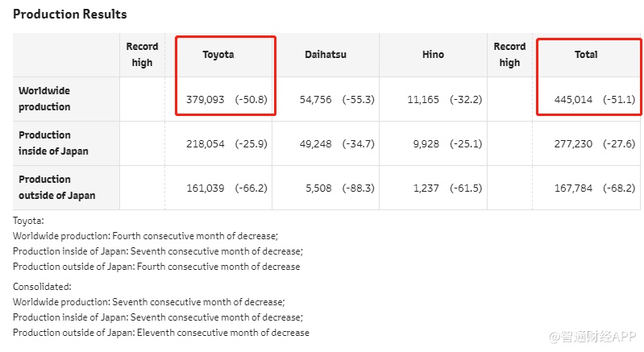The image size is (644, 352).
Task: Select the Worldwide production row label
Action: [x=44, y=99]
